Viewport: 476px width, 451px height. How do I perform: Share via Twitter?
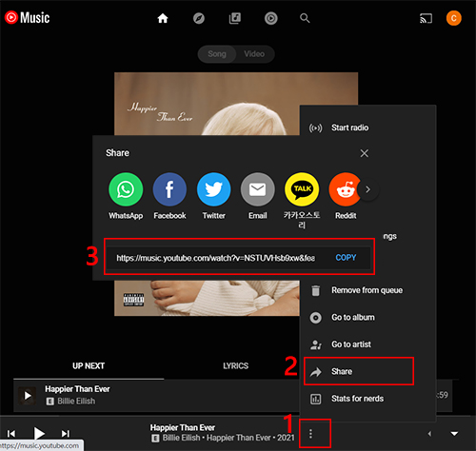coord(213,196)
